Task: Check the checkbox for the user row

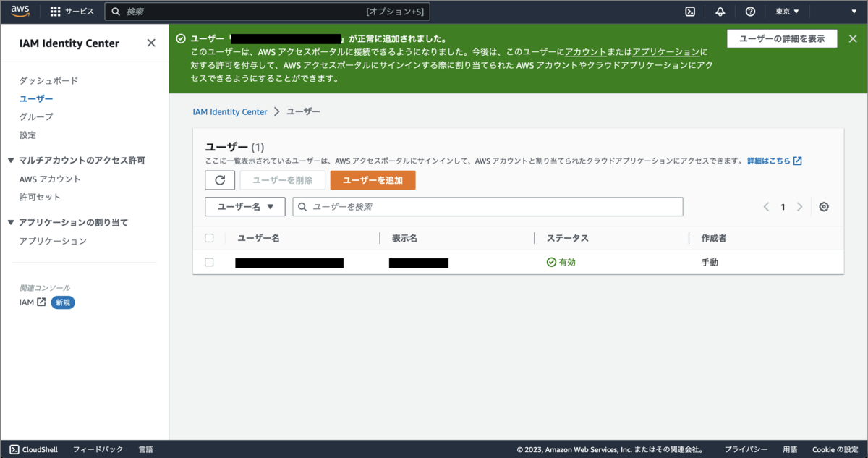Action: tap(209, 262)
